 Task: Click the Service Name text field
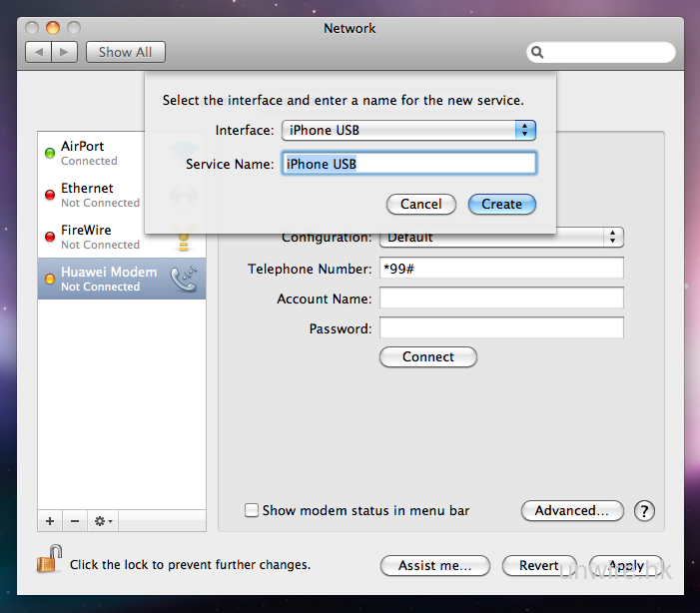(409, 163)
